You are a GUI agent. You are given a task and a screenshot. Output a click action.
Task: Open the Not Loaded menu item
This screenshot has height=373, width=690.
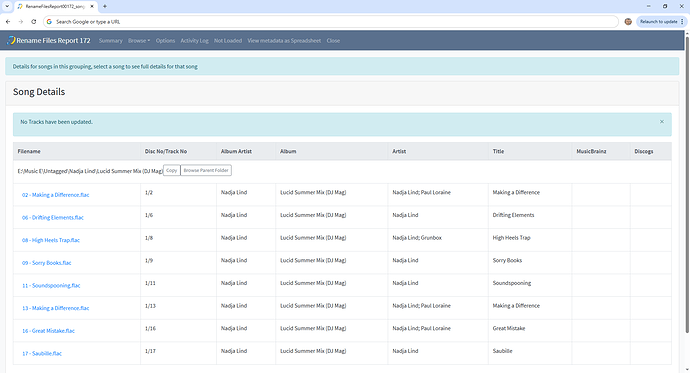pos(228,40)
